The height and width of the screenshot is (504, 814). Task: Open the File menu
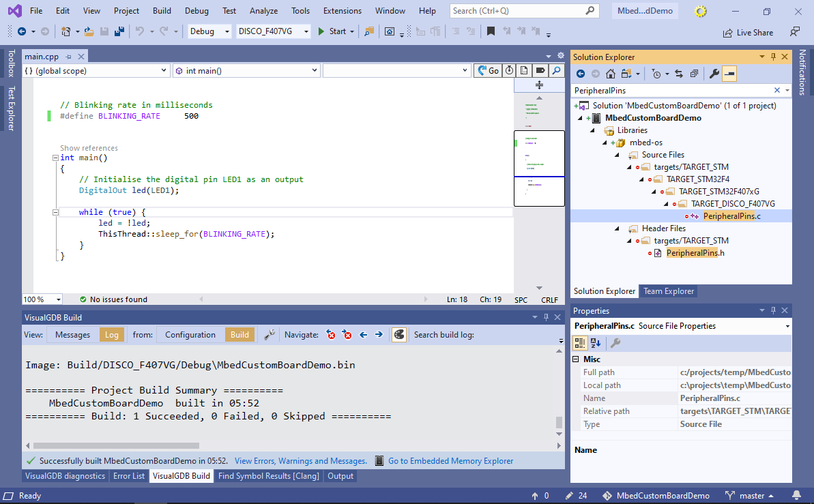point(36,11)
